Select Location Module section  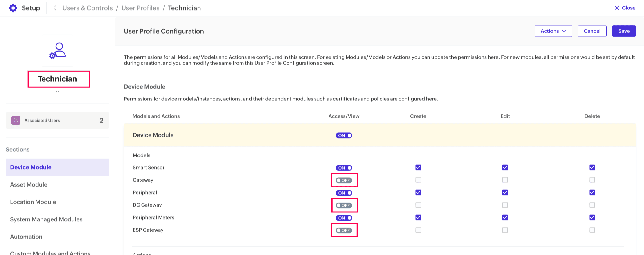point(33,202)
